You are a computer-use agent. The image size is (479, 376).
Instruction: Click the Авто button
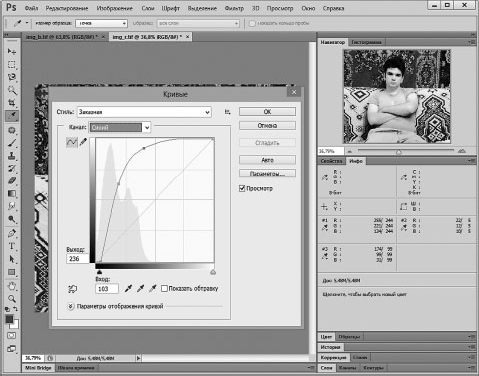click(x=267, y=160)
